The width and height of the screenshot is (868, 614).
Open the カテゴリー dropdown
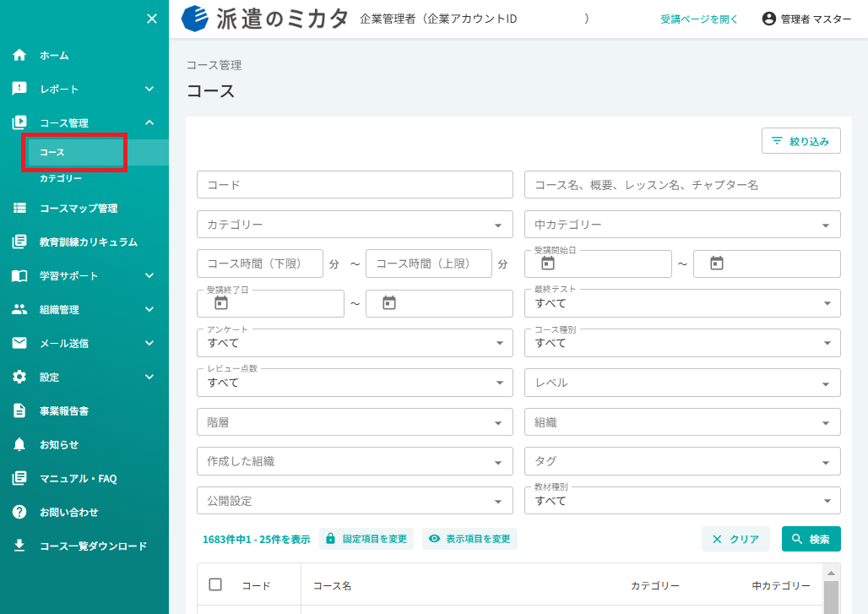[355, 224]
